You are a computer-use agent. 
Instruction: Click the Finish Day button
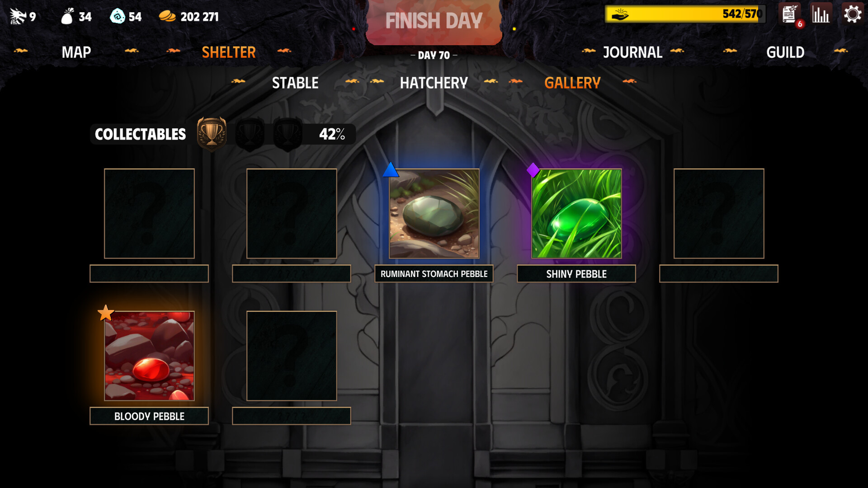(434, 21)
